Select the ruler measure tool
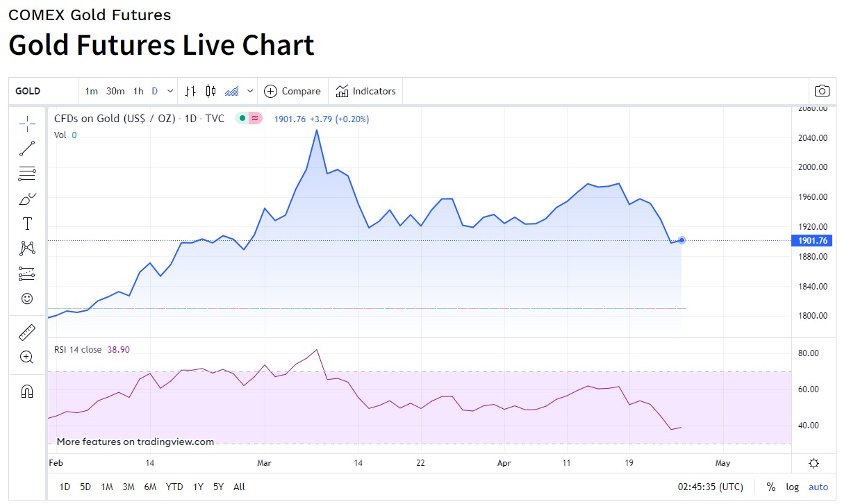The width and height of the screenshot is (842, 504). [27, 333]
